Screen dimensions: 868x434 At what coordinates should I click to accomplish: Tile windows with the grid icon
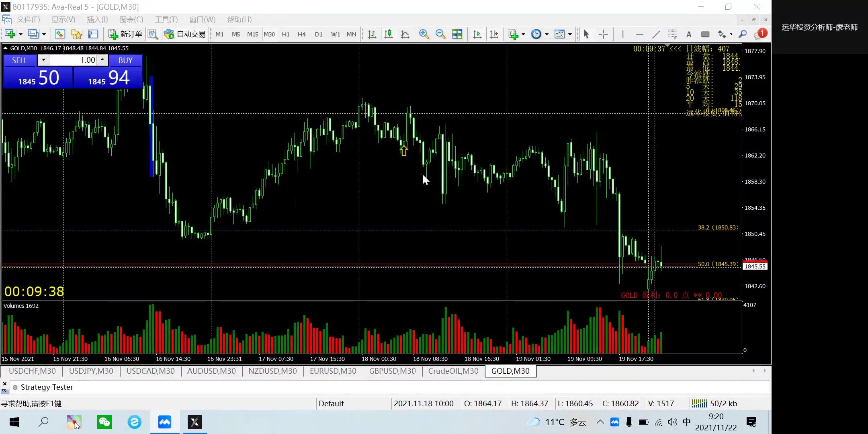457,34
